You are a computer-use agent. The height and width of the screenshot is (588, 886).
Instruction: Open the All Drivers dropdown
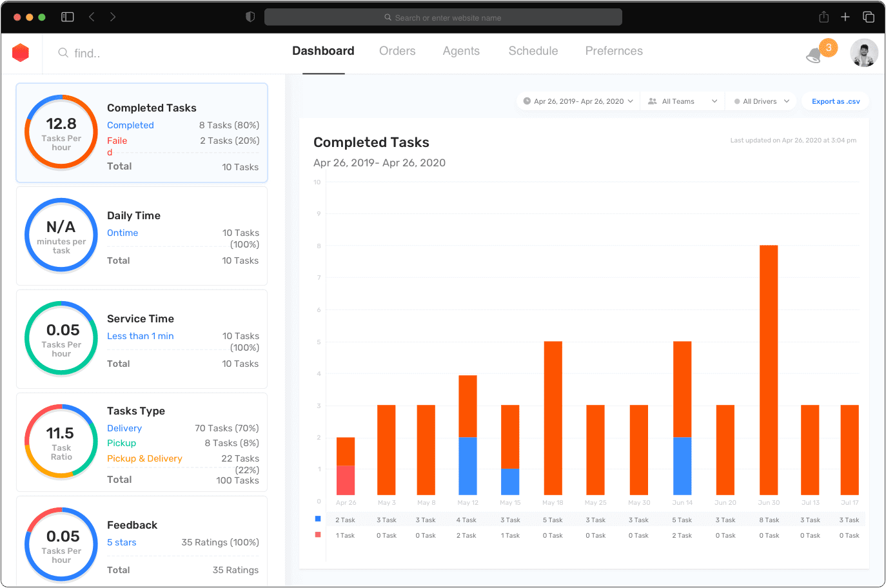click(x=762, y=101)
